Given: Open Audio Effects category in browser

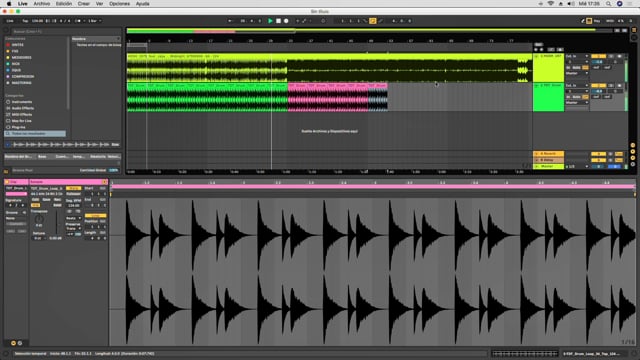Looking at the screenshot, I should (x=22, y=108).
